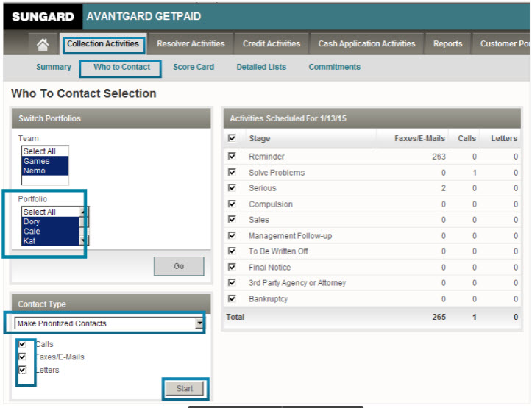The image size is (532, 408).
Task: Toggle the Letters contact type checkbox
Action: coord(22,369)
